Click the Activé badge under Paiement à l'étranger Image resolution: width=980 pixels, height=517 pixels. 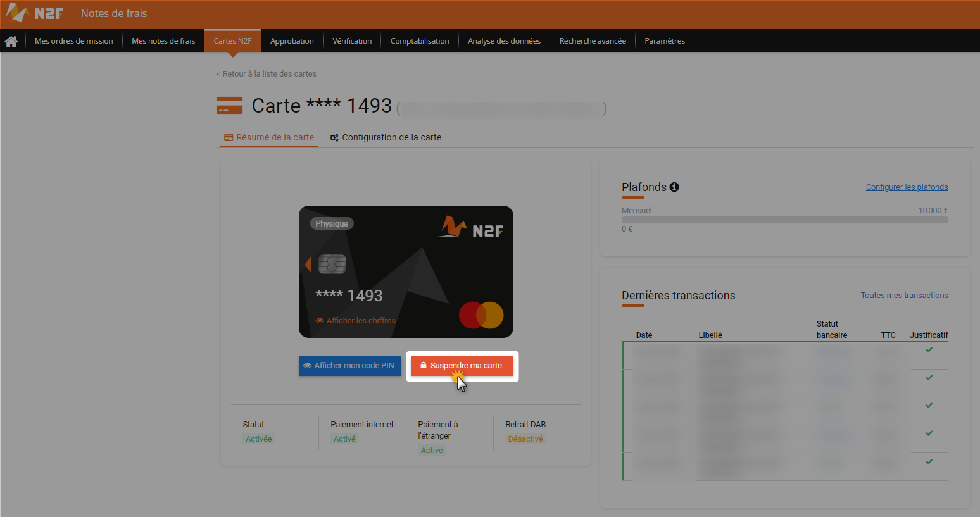click(x=432, y=451)
